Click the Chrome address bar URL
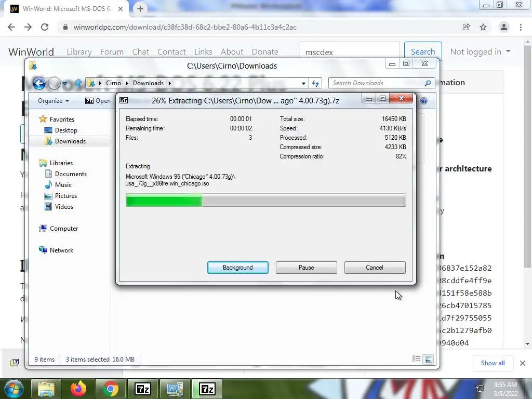Screen dimensions: 532x399 tap(185, 27)
